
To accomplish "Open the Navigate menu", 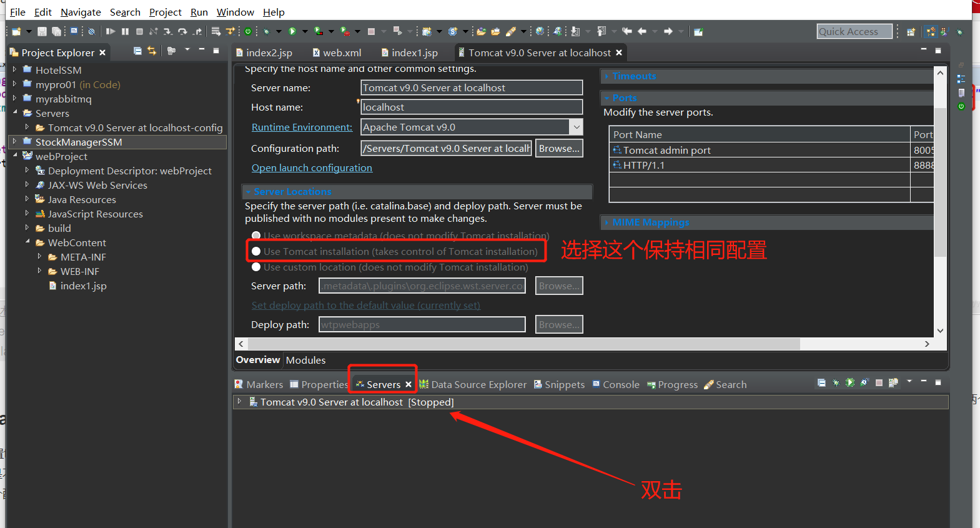I will 81,12.
